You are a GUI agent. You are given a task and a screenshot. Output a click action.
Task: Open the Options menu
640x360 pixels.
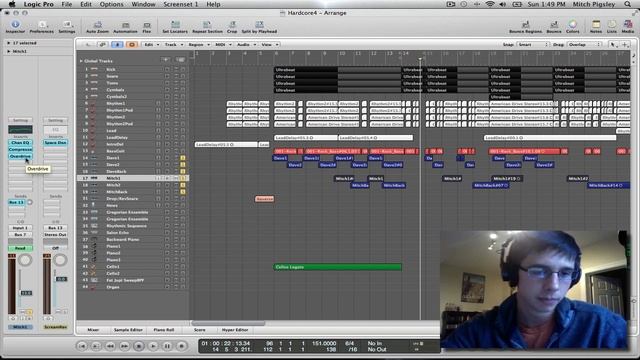111,4
